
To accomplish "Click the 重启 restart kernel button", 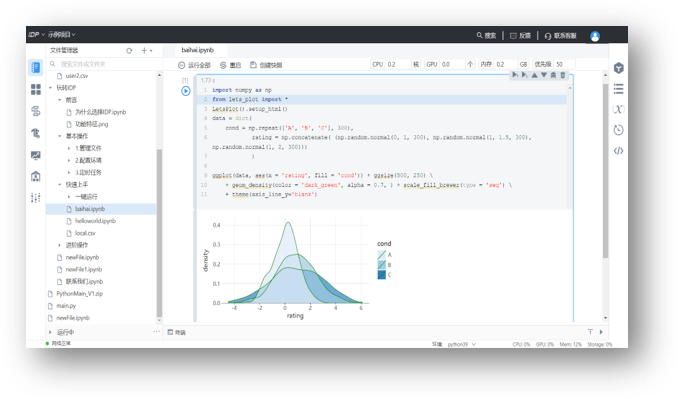I will click(x=230, y=65).
